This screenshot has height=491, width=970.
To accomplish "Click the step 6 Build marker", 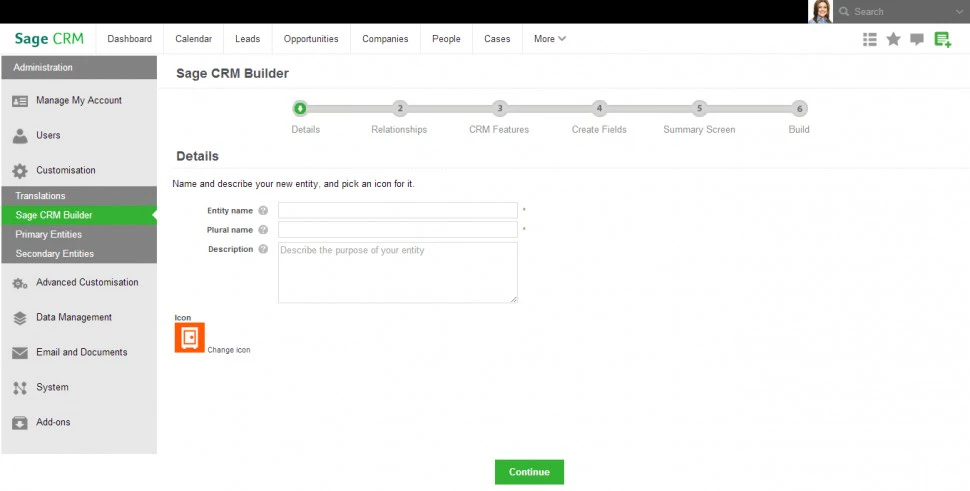I will 799,109.
